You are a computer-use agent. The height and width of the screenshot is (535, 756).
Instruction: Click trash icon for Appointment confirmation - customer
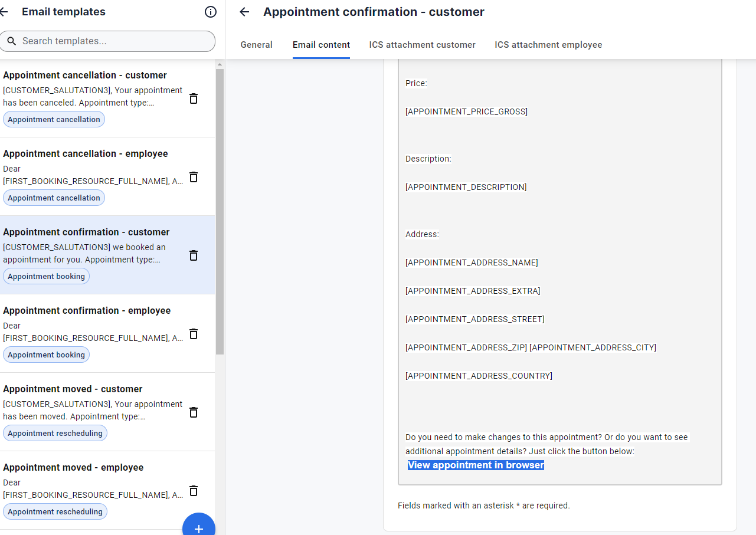tap(193, 255)
